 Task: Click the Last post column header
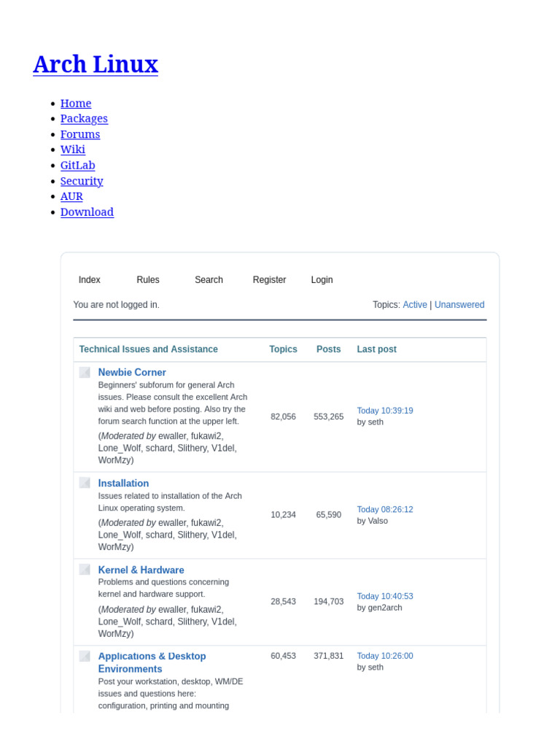(377, 349)
